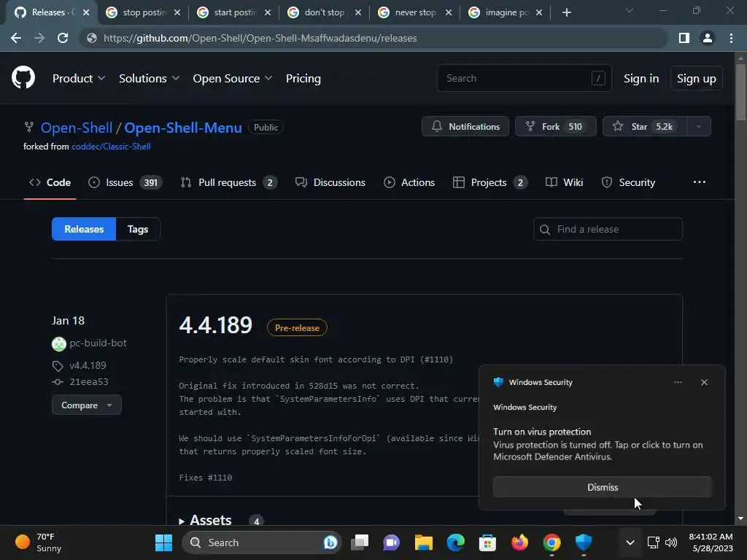Open the Chrome profile avatar icon

click(x=708, y=38)
